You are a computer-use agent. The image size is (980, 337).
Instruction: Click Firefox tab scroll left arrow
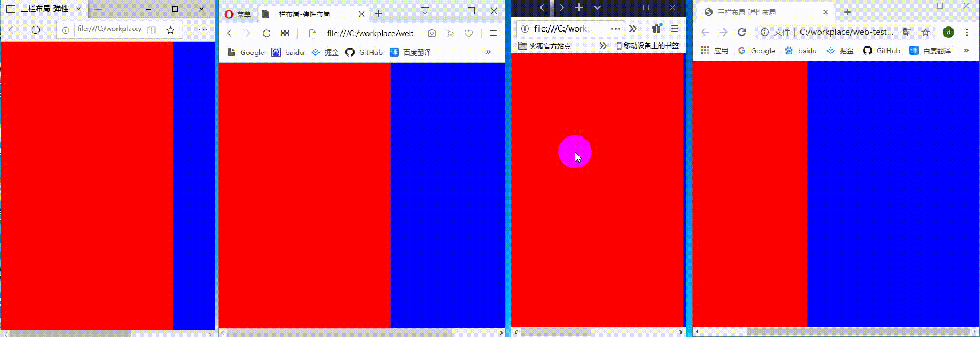(x=542, y=7)
